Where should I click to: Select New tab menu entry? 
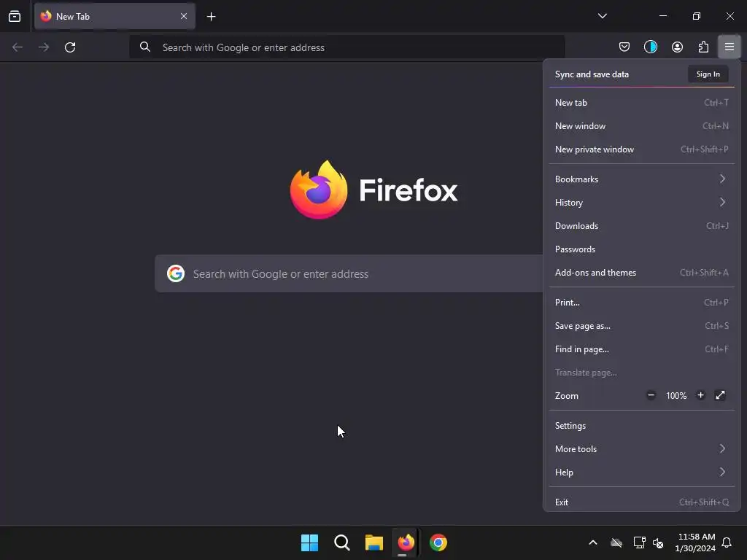point(642,102)
